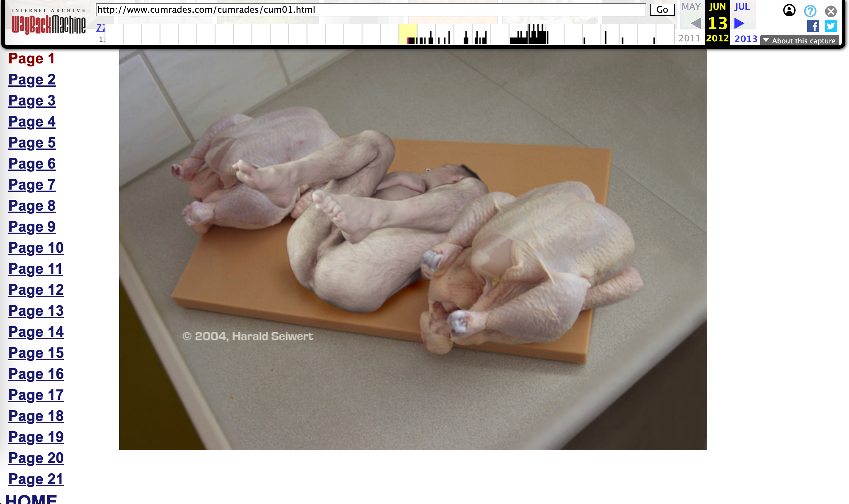The width and height of the screenshot is (849, 504).
Task: Navigate to Page 21
Action: tap(36, 479)
